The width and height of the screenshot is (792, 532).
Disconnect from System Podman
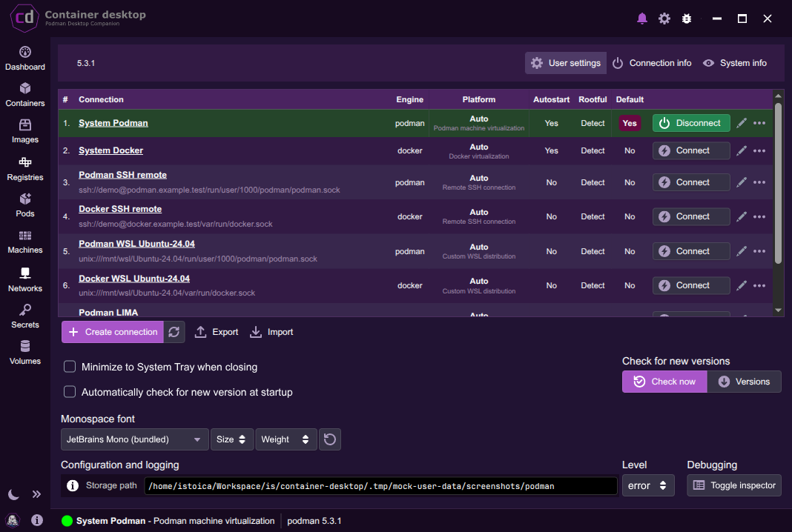pos(691,123)
